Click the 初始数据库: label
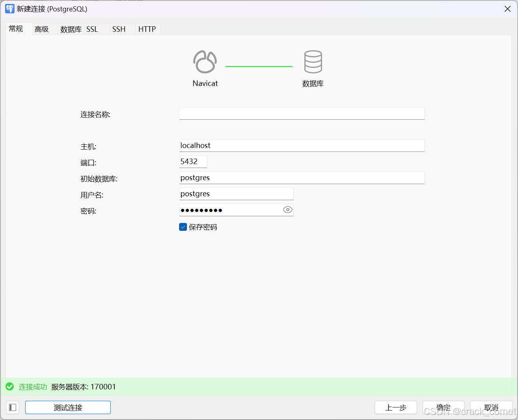Screen dimensions: 518x420 [99, 179]
